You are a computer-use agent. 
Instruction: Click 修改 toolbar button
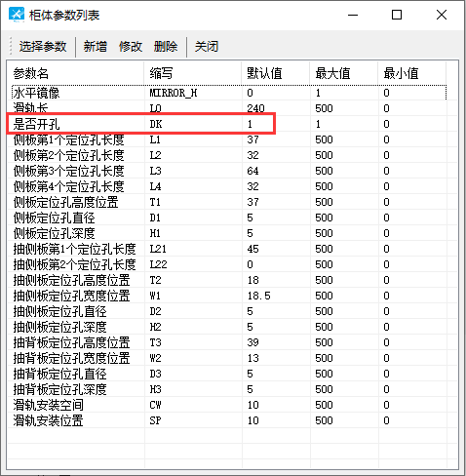point(131,47)
